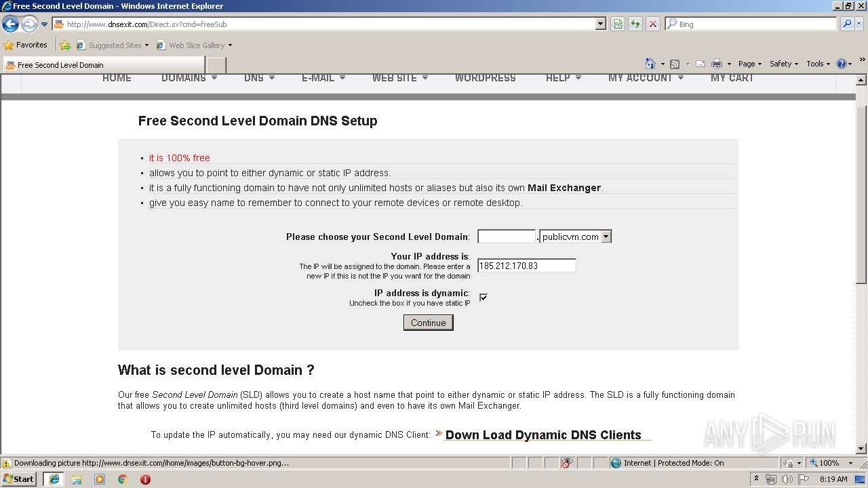Expand the WEB SITE navigation menu
This screenshot has width=868, height=488.
(x=400, y=78)
